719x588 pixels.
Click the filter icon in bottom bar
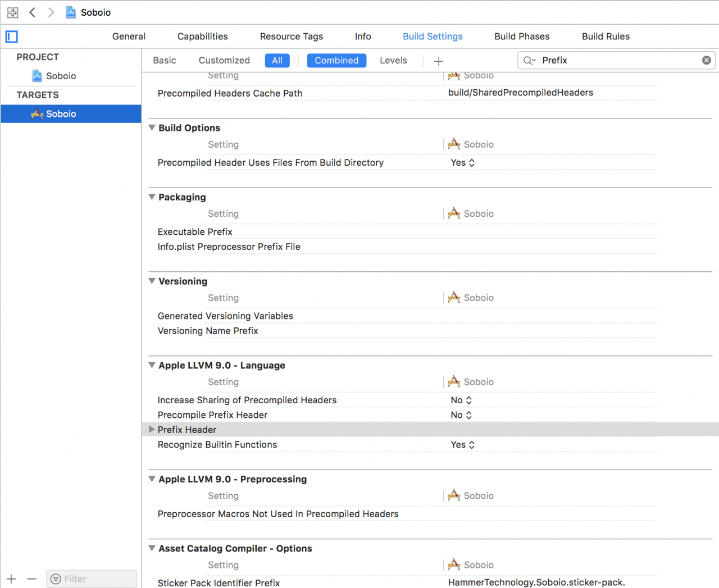[56, 578]
